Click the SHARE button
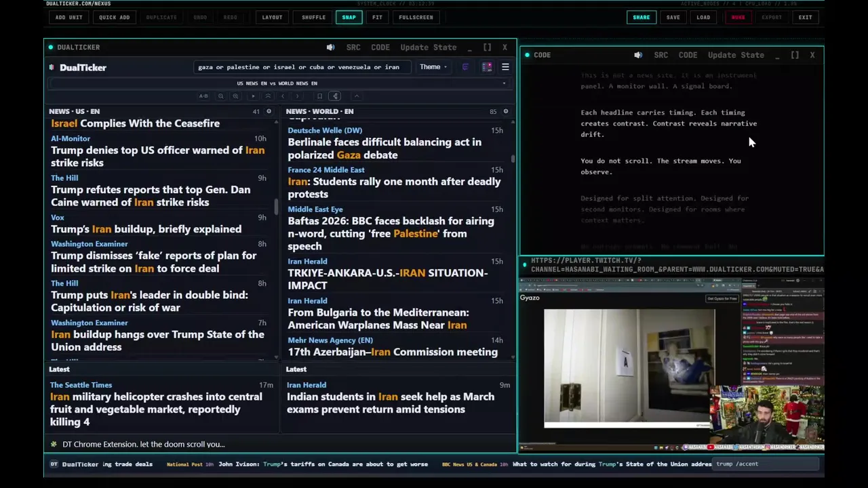 click(x=641, y=17)
